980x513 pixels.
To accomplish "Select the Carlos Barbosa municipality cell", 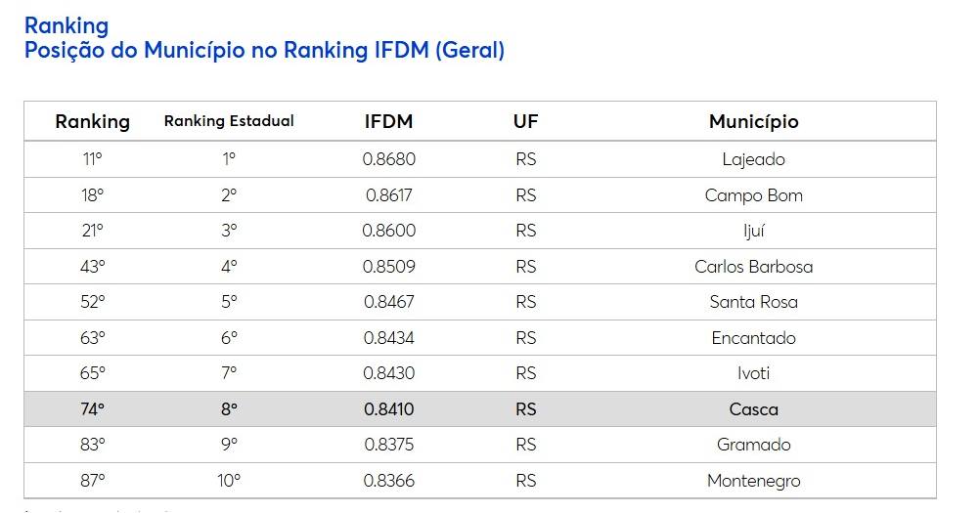I will click(754, 267).
